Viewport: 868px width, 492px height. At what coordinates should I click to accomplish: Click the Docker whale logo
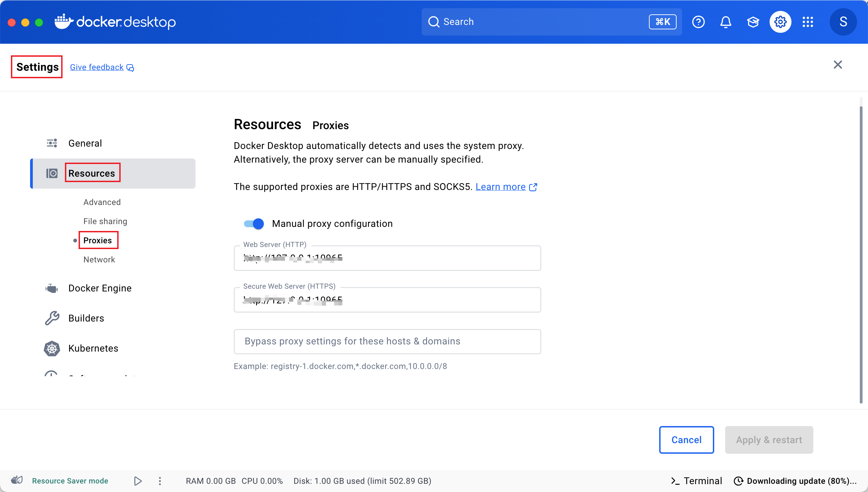(x=64, y=22)
